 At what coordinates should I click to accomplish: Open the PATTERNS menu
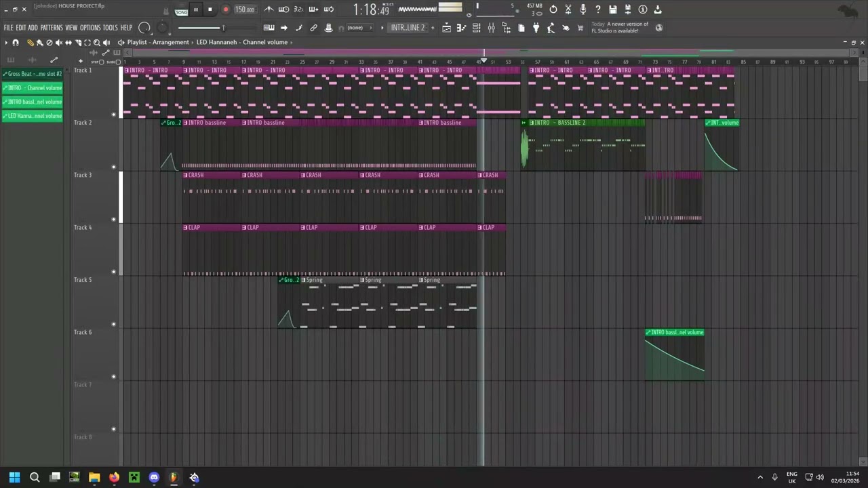[x=52, y=28]
